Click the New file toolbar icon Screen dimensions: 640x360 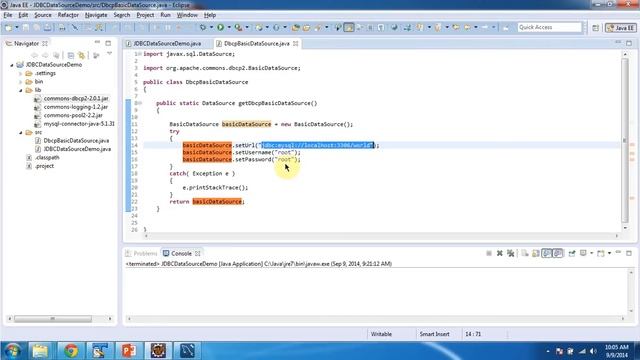click(8, 27)
